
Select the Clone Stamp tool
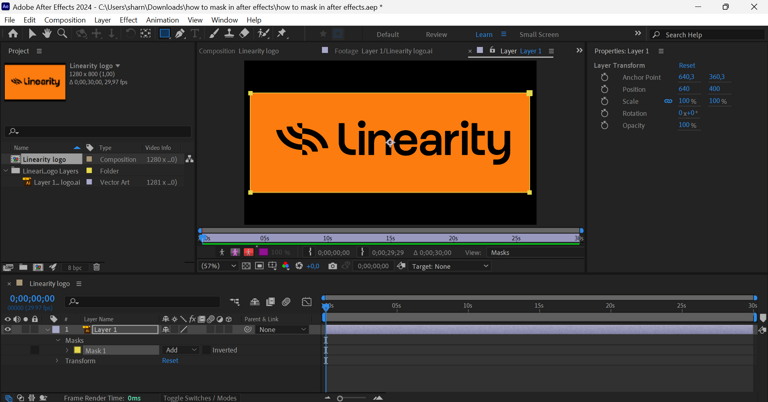[x=229, y=33]
